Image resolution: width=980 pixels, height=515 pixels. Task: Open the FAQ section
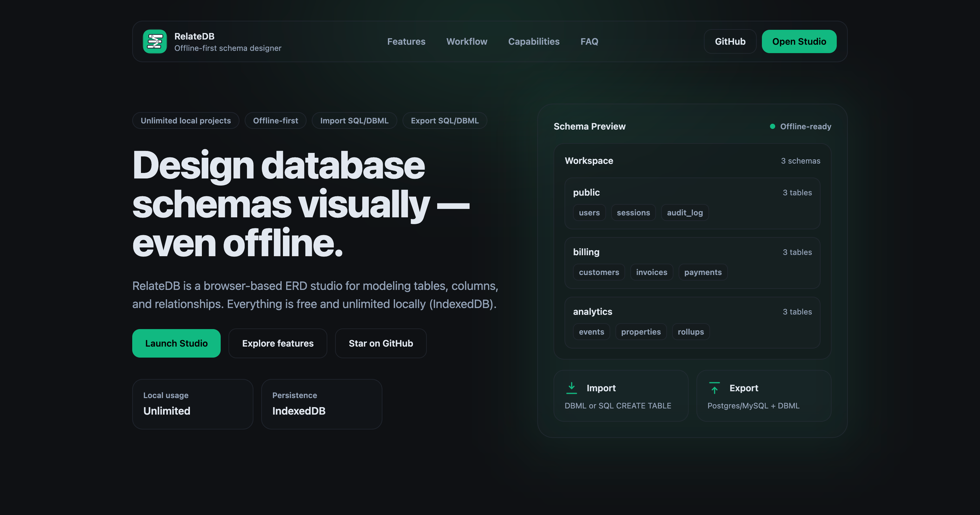click(x=589, y=41)
